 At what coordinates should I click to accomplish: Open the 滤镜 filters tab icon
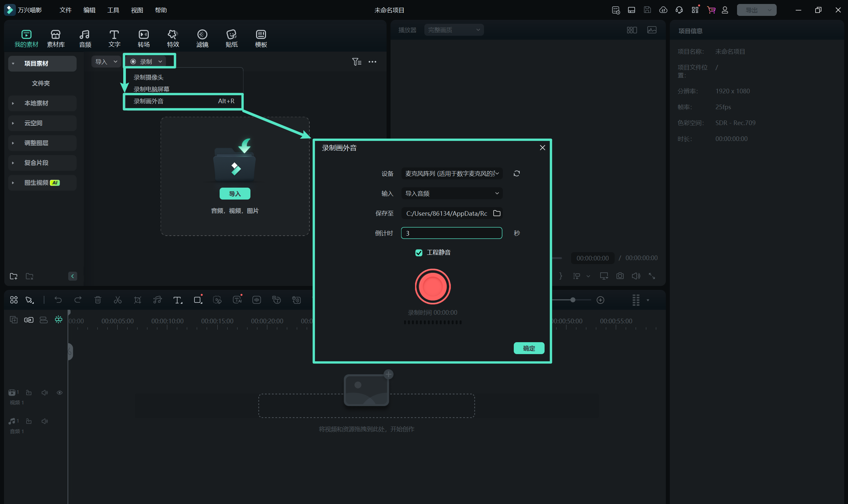click(x=202, y=35)
